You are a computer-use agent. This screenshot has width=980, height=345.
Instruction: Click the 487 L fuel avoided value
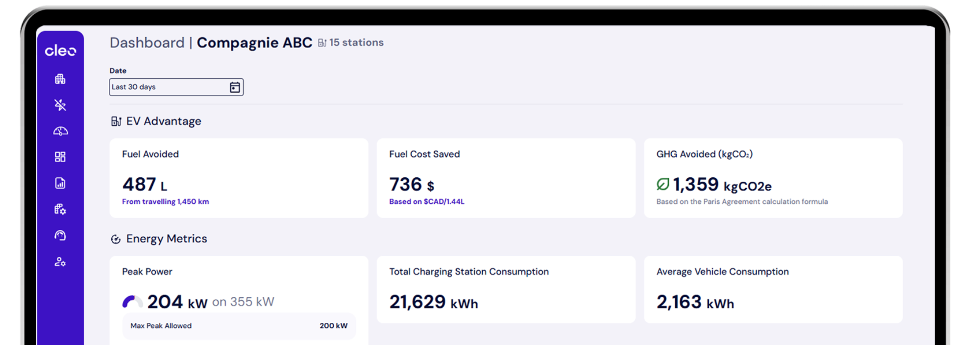click(x=145, y=185)
